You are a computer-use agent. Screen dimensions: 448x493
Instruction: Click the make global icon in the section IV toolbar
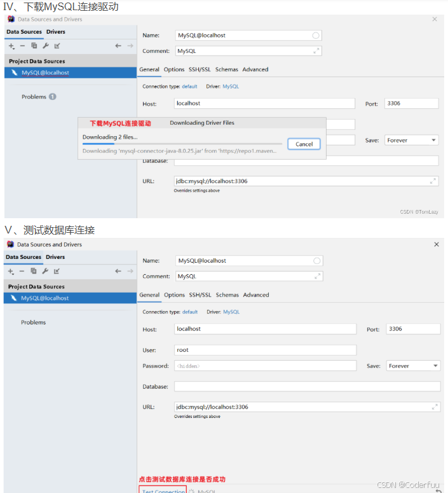(x=57, y=46)
